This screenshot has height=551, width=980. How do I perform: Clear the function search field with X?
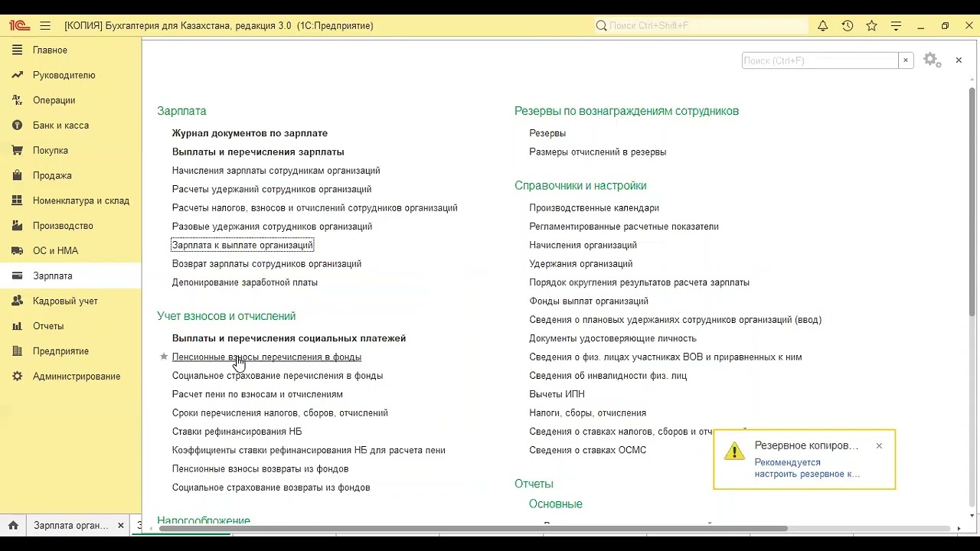906,60
